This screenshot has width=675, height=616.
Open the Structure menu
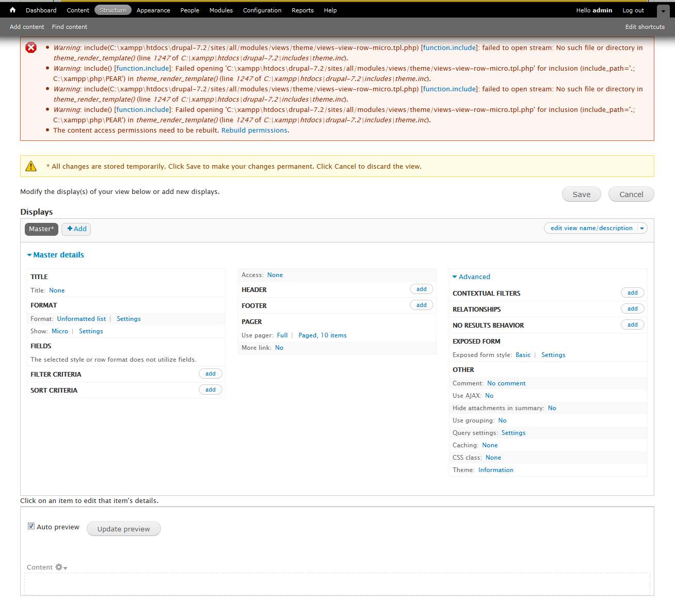(112, 10)
